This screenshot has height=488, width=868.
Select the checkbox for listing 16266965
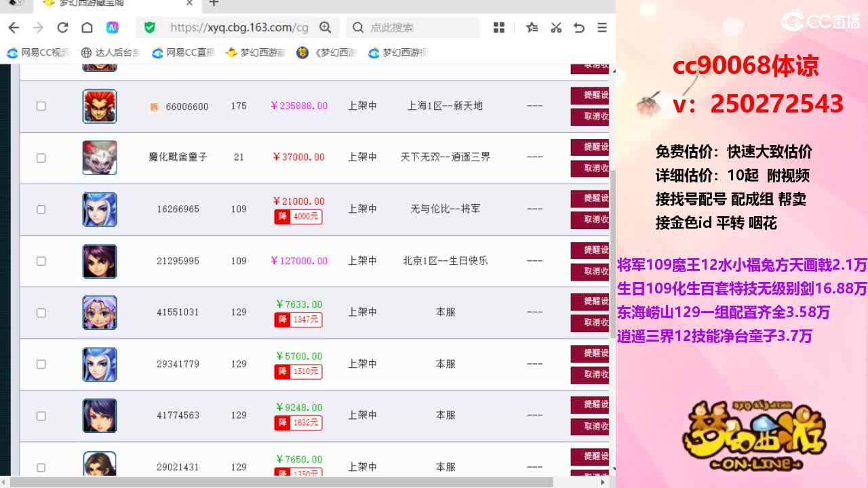[x=41, y=209]
